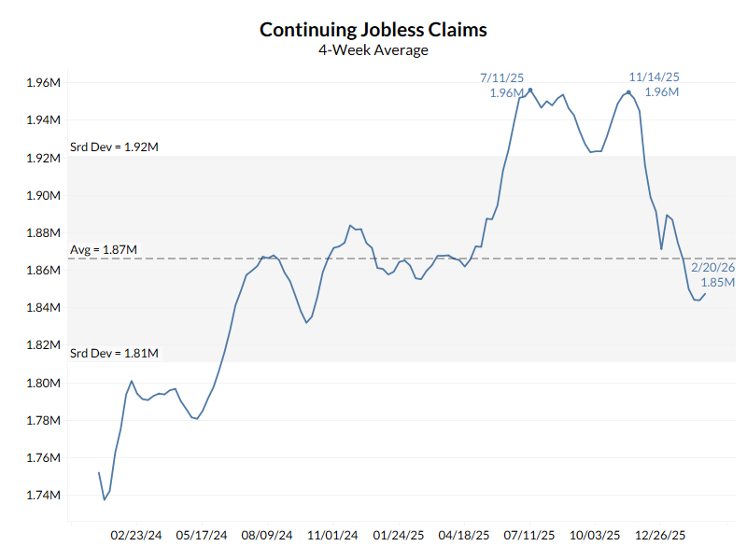The height and width of the screenshot is (560, 747).
Task: Click the 02/23/24 x-axis date label
Action: point(136,536)
